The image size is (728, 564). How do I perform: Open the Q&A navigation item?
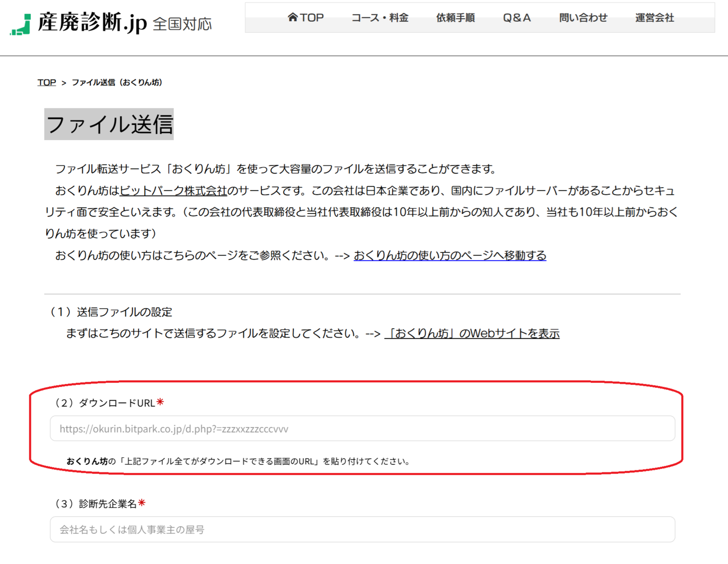click(x=517, y=18)
